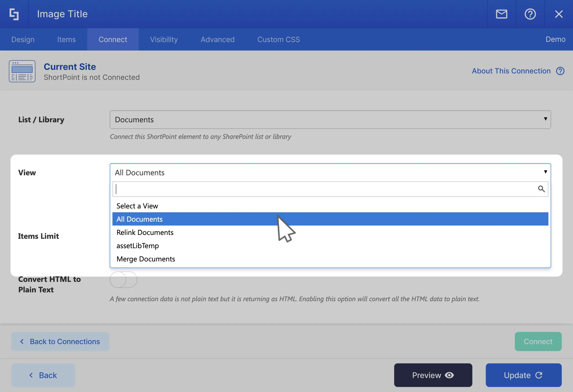Choose the assetLibTemp view option
The width and height of the screenshot is (573, 392).
pyautogui.click(x=138, y=246)
